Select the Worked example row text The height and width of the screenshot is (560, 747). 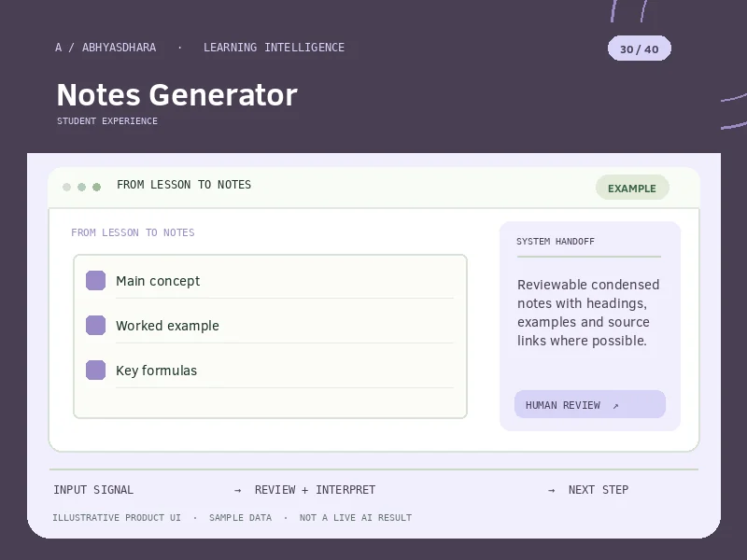167,326
